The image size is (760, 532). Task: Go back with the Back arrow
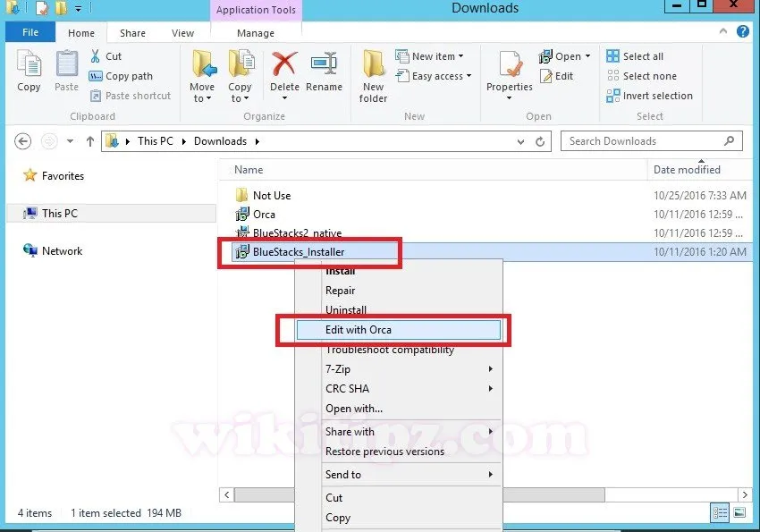click(x=22, y=141)
